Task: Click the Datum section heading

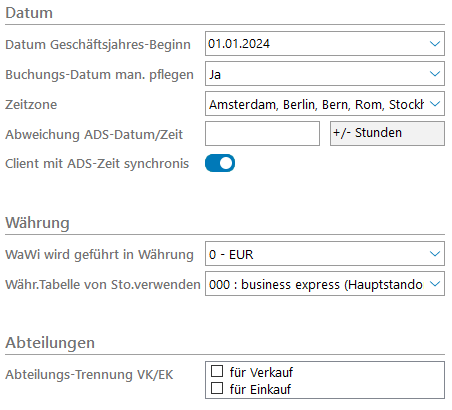Action: [x=29, y=13]
